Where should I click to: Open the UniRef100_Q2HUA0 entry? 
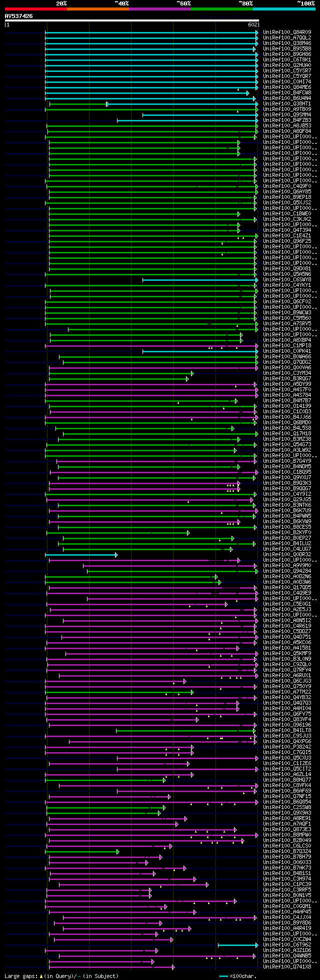coord(287,65)
